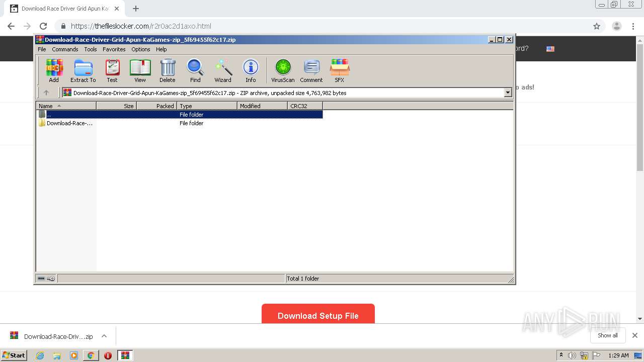
Task: Run VirusScan on the archive
Action: coord(283,70)
